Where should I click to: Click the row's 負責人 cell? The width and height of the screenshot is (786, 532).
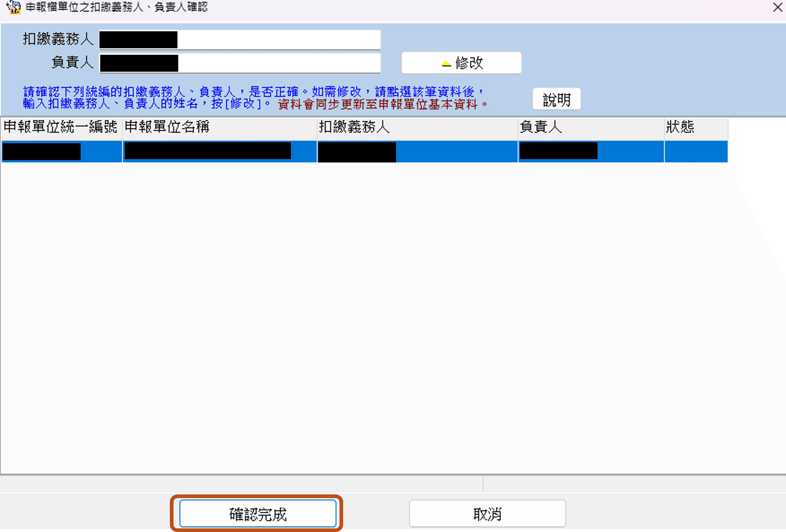tap(591, 152)
